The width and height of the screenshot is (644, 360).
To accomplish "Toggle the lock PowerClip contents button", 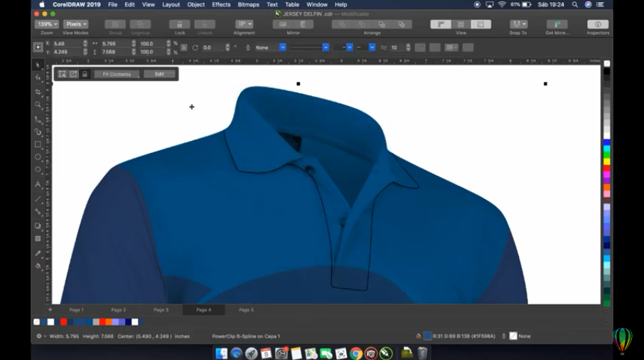I will (84, 74).
